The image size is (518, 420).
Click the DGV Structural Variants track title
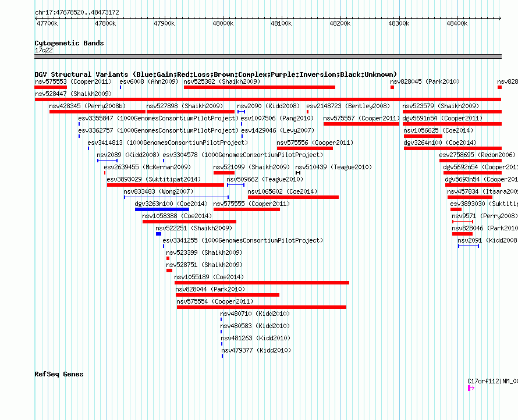pyautogui.click(x=216, y=74)
